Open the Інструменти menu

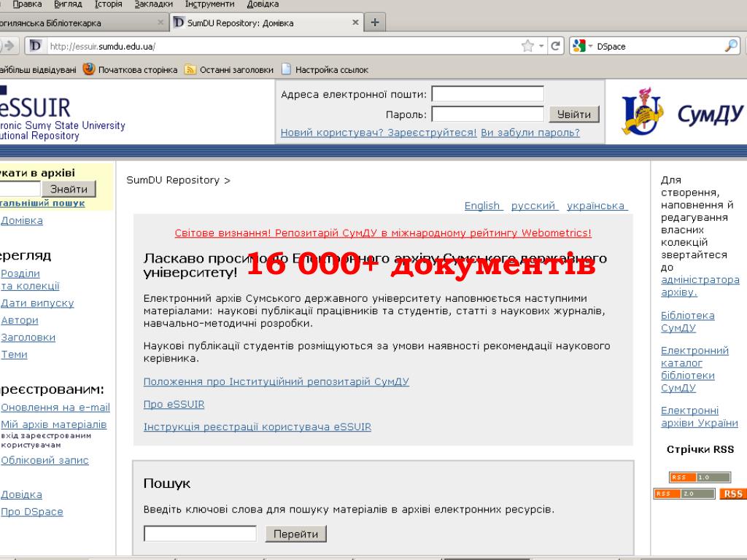[x=209, y=4]
